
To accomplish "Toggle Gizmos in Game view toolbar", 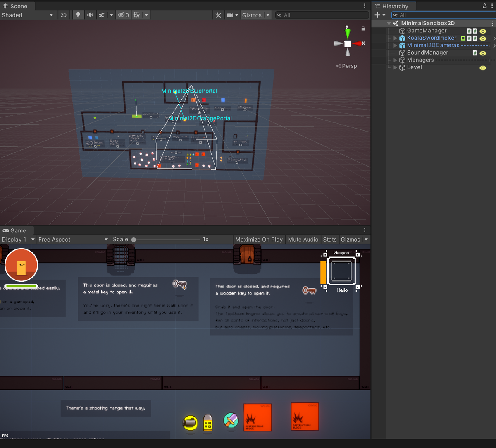I will [351, 240].
